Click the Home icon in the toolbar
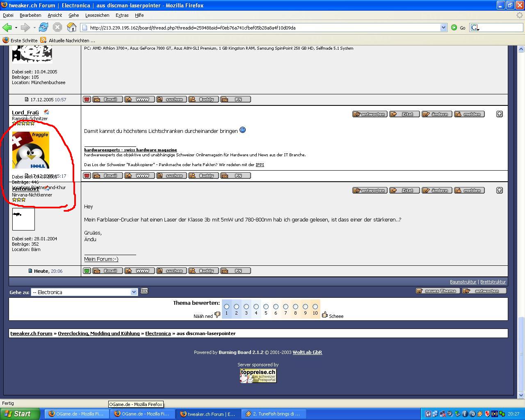The height and width of the screenshot is (420, 525). coord(72,27)
